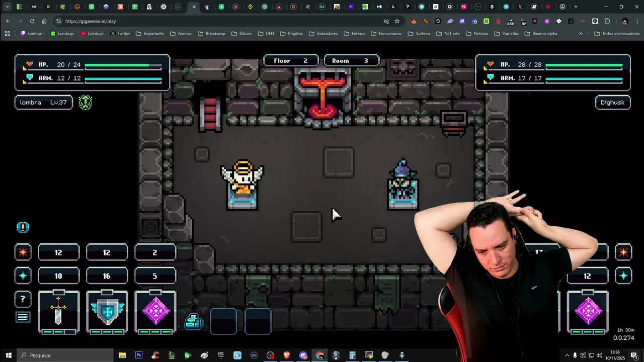Image resolution: width=644 pixels, height=362 pixels.
Task: Open the Indicadores bookmarks folder
Action: [x=323, y=33]
